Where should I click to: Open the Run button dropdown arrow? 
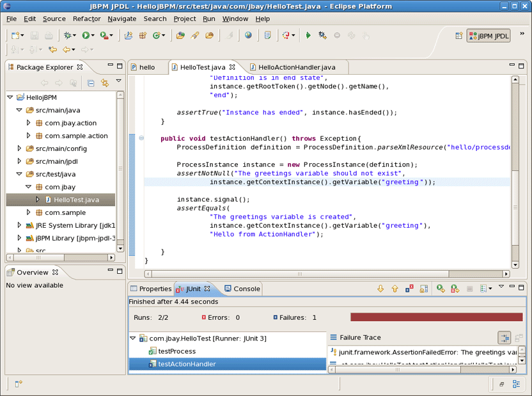pos(93,35)
